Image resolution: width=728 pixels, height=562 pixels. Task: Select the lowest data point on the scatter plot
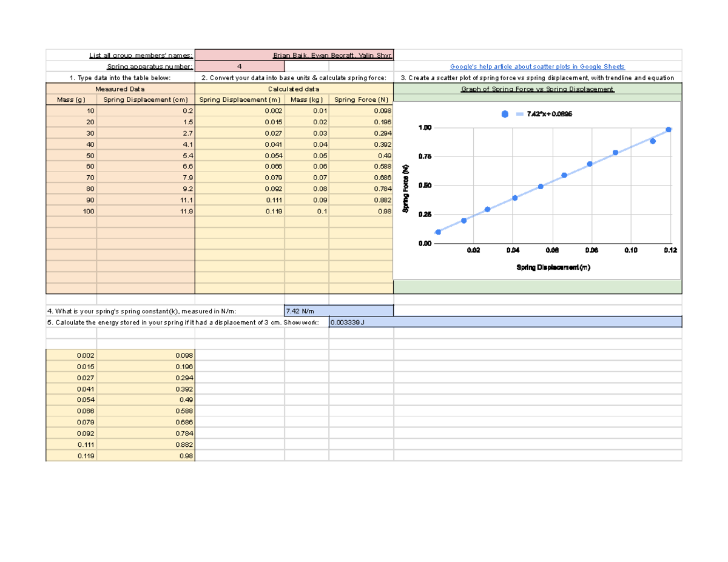pos(438,232)
